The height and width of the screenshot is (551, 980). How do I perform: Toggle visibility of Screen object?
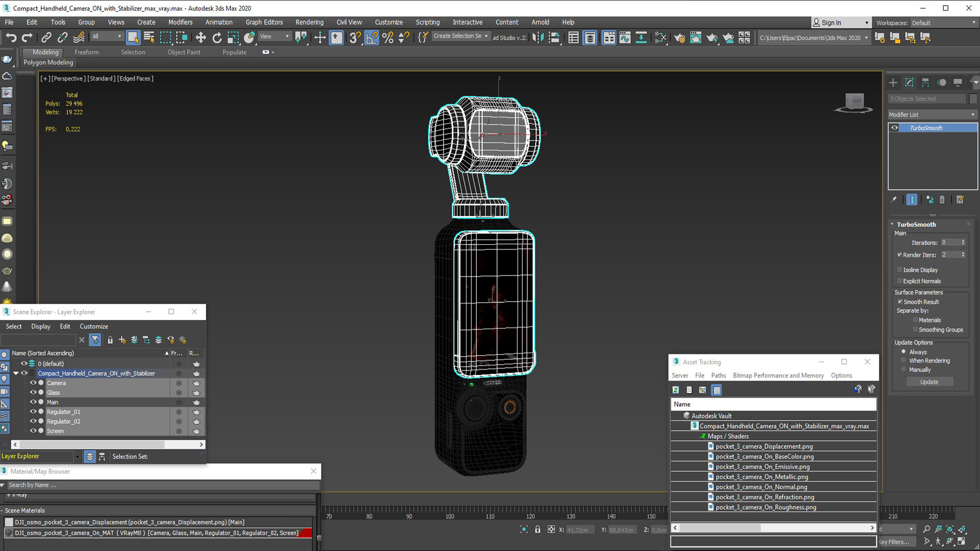tap(33, 431)
